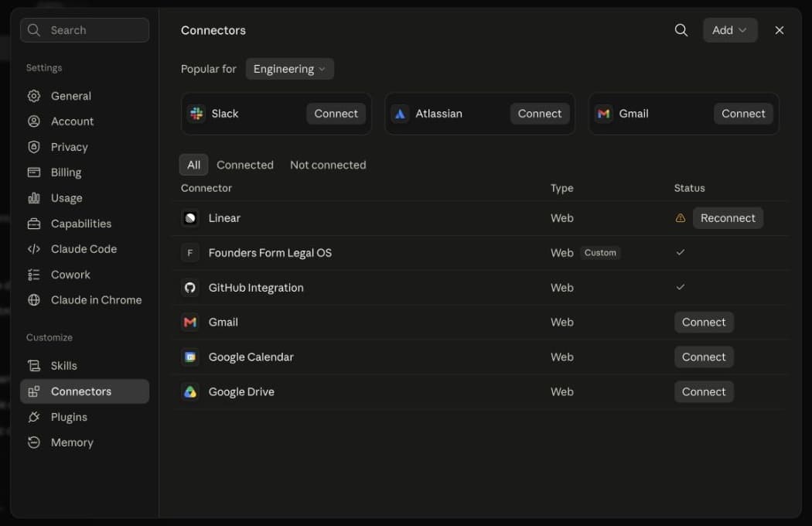Open the Claude Code brackets icon
The width and height of the screenshot is (812, 526).
pos(34,249)
